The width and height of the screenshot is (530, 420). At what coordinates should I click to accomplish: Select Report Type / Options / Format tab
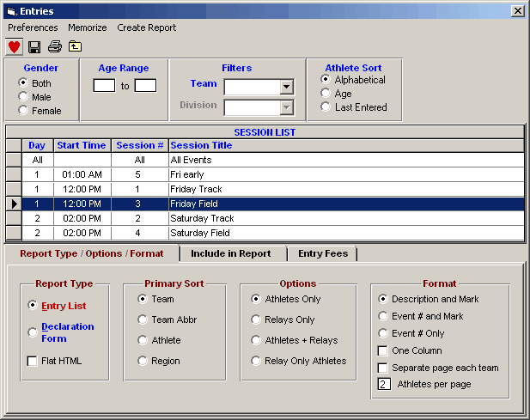(92, 253)
